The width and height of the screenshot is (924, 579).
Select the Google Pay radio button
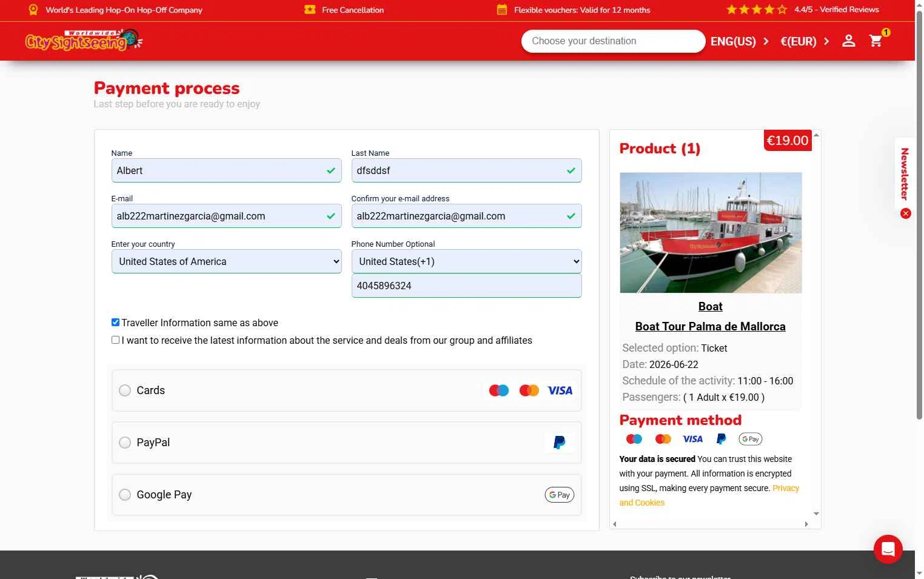tap(125, 495)
